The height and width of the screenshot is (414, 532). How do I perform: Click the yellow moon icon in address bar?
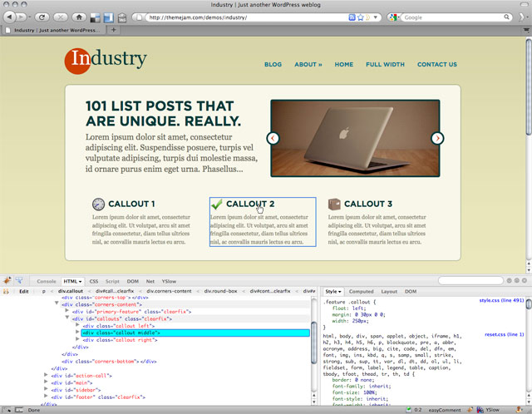pyautogui.click(x=367, y=17)
